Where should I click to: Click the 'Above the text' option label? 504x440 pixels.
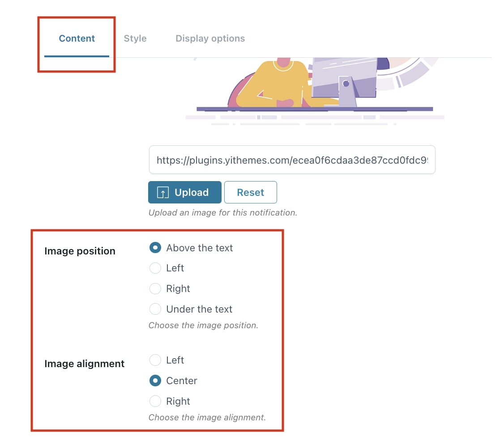click(x=200, y=248)
